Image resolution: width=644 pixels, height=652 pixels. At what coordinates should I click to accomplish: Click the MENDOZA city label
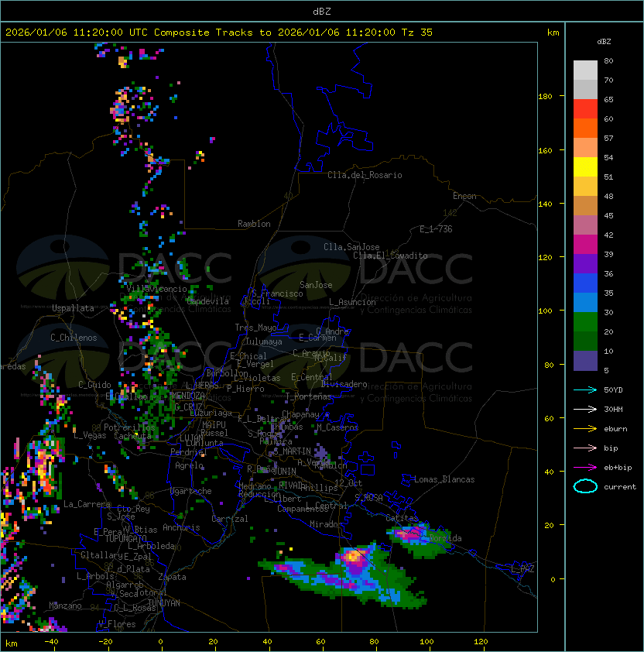(x=188, y=395)
